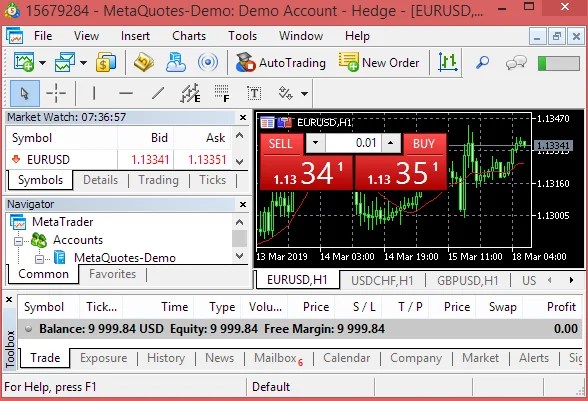Open the View menu

[87, 36]
